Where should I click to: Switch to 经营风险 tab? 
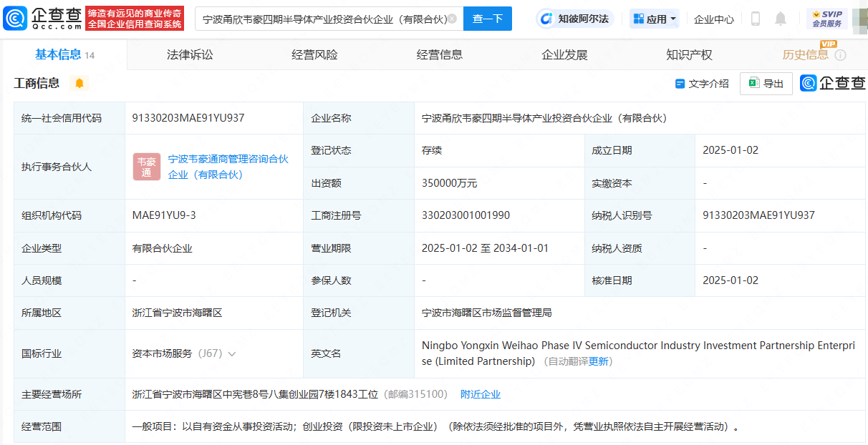(x=314, y=55)
